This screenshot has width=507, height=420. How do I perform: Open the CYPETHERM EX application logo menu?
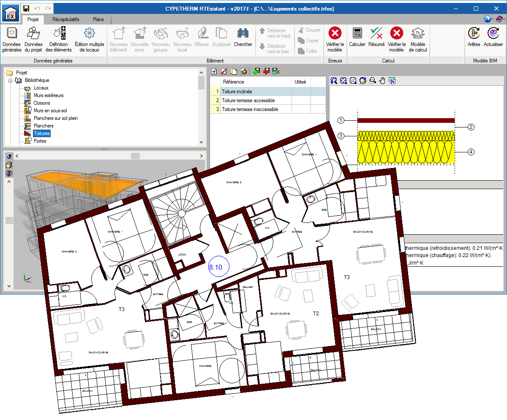point(10,13)
